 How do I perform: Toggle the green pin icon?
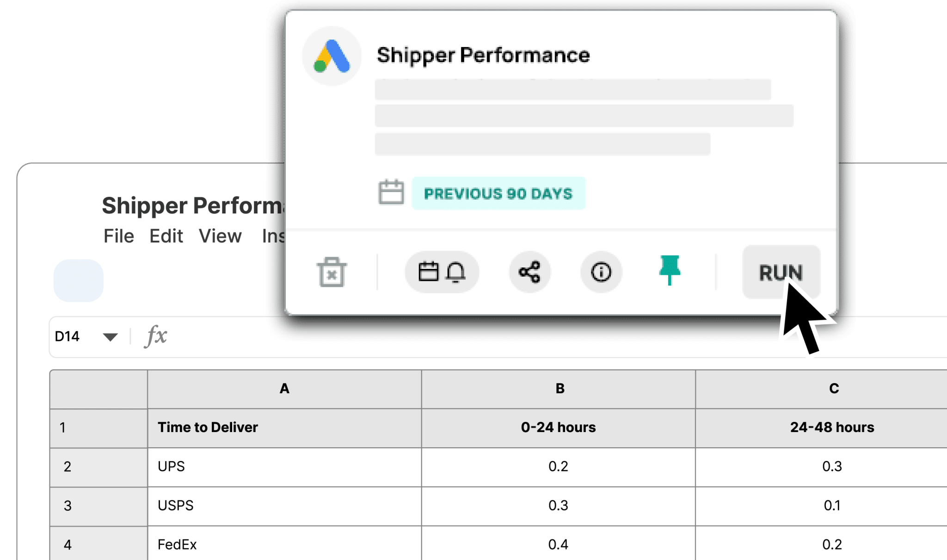pos(670,270)
